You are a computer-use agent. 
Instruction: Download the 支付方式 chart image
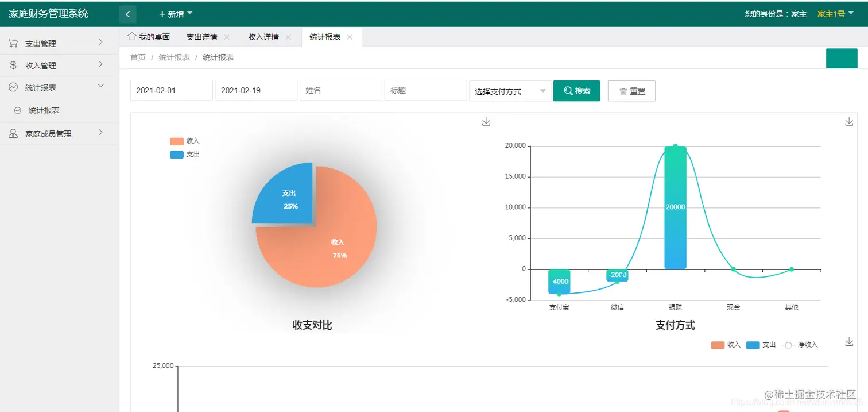click(x=850, y=121)
